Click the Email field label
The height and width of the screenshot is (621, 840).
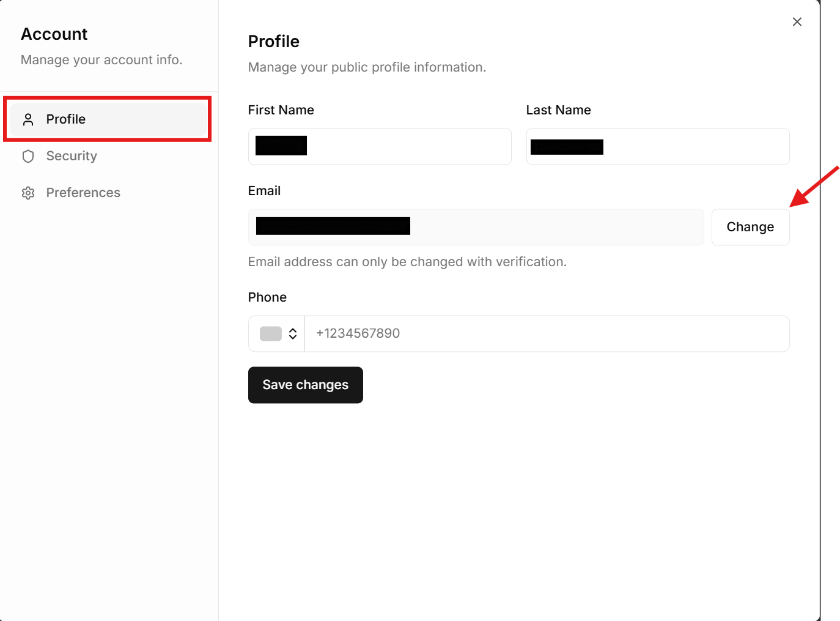coord(264,191)
